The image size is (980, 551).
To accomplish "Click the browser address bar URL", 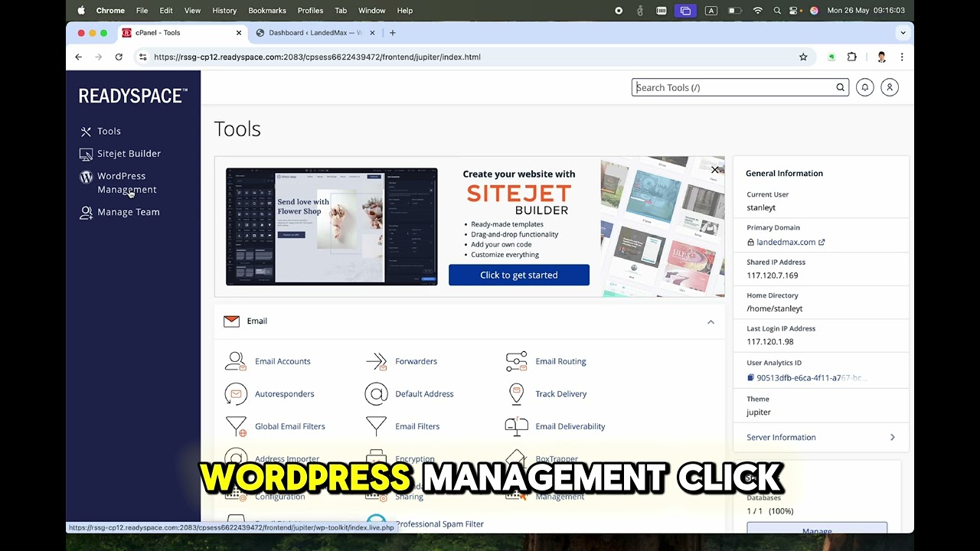I will tap(317, 57).
